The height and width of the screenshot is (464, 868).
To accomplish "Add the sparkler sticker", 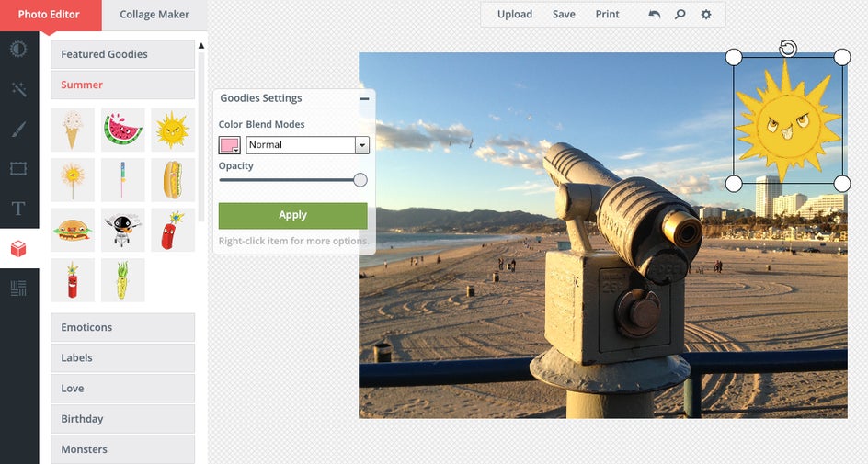I will coord(73,180).
